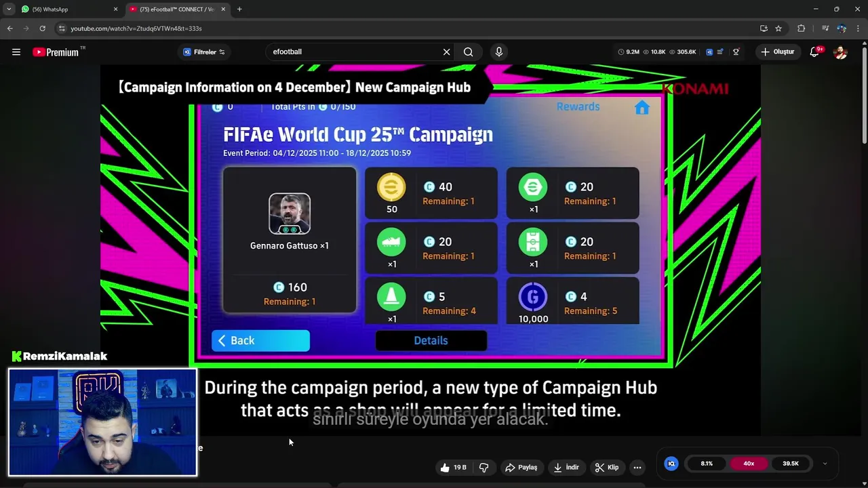Click the Rewards link in campaign hub
This screenshot has height=488, width=868.
(x=578, y=106)
